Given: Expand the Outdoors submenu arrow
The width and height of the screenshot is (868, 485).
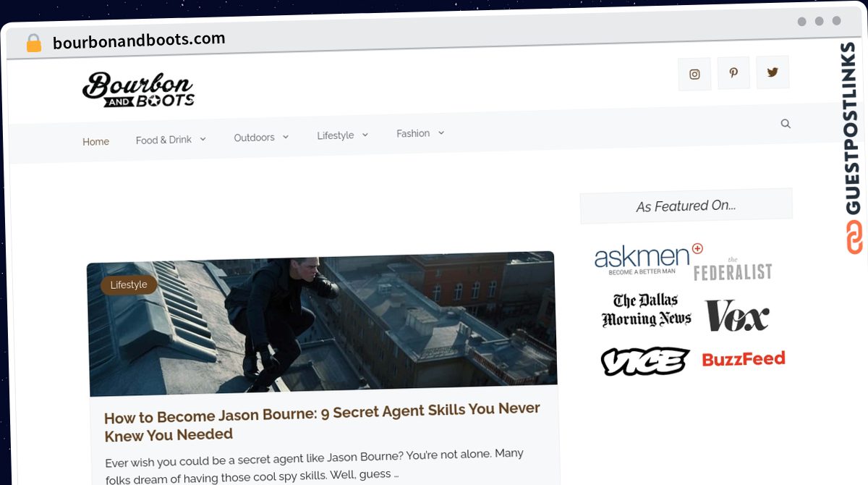Looking at the screenshot, I should pyautogui.click(x=286, y=137).
